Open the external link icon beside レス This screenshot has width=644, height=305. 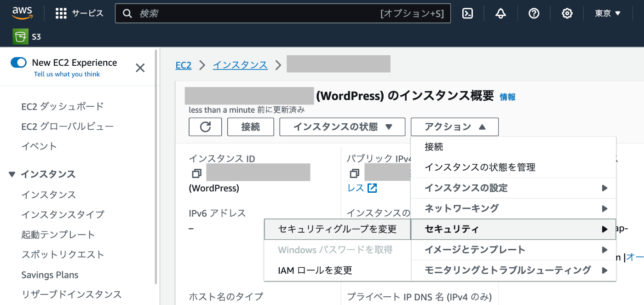(372, 188)
